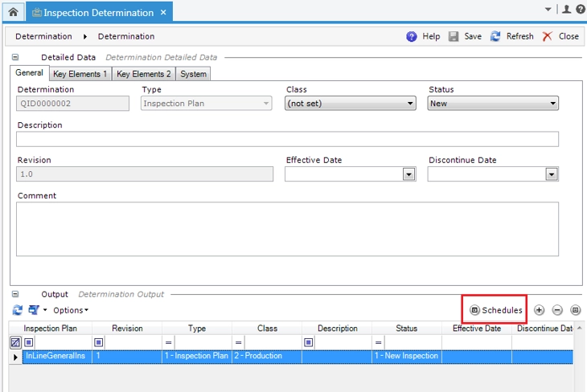Click the remove (minus) output button

tap(557, 310)
